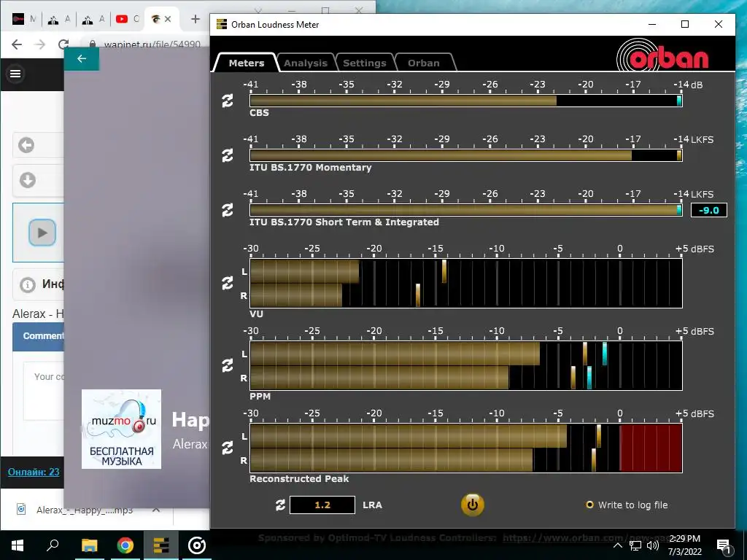The height and width of the screenshot is (560, 747).
Task: Click the browser Forward navigation arrow
Action: (x=40, y=44)
